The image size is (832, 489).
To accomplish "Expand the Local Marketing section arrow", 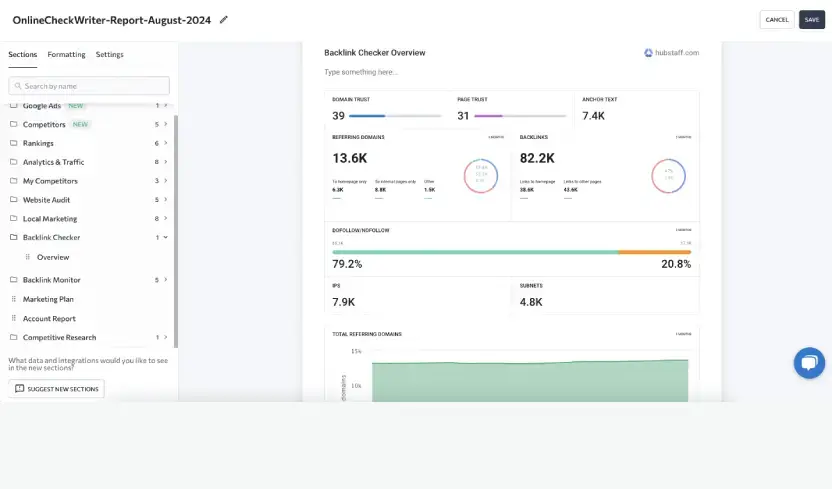I will [x=166, y=219].
